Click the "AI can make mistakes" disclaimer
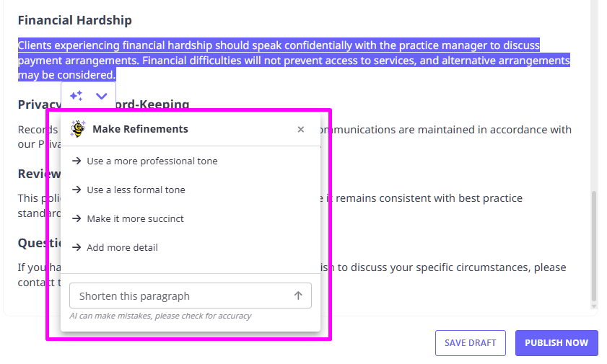607x364 pixels. 160,316
